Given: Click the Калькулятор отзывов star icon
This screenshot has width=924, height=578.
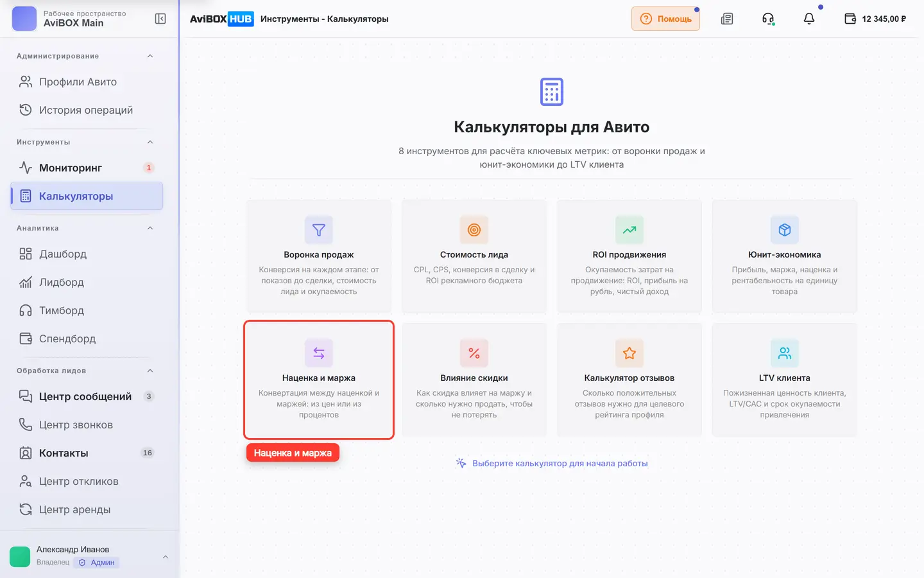Looking at the screenshot, I should point(629,353).
